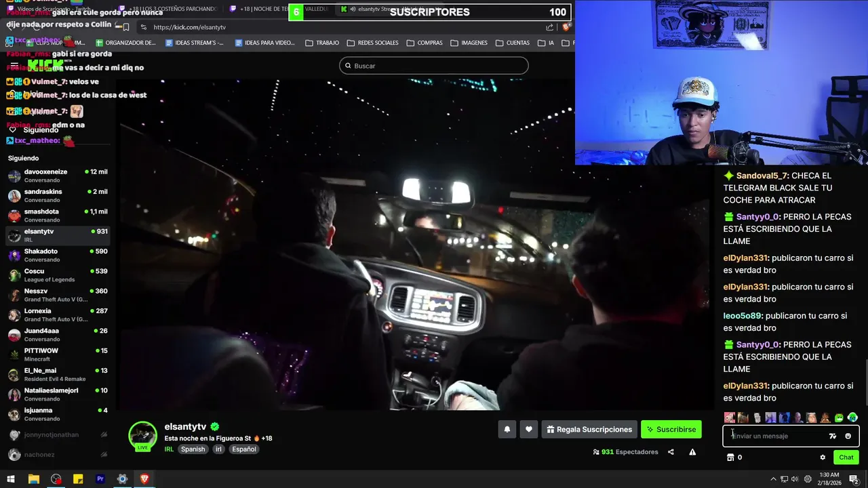Open PITTIWOW Minecraft channel in sidebar
This screenshot has height=488, width=868.
click(58, 354)
